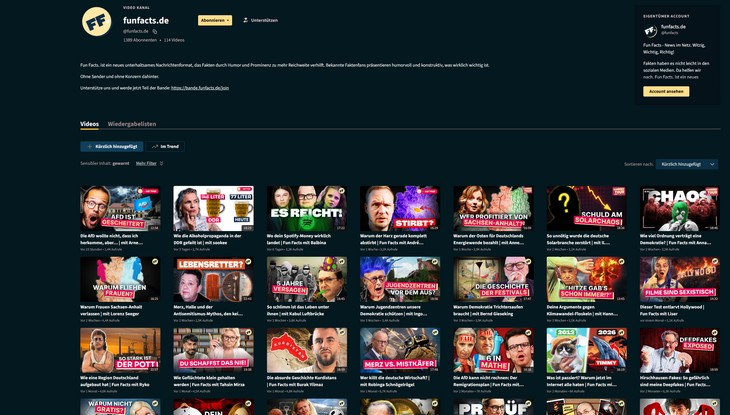Screen dimensions: 730x415
Task: Click the Account ansehen button
Action: 666,91
